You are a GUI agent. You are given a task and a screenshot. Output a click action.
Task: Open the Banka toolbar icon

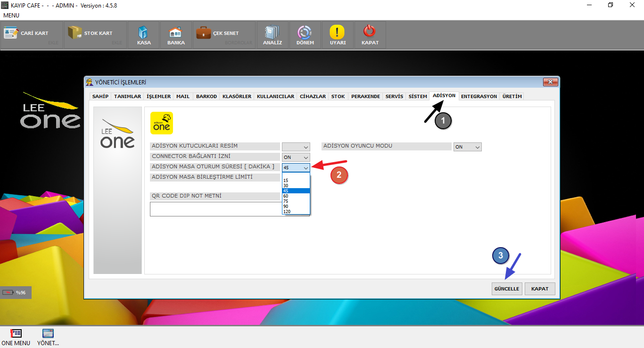tap(176, 33)
